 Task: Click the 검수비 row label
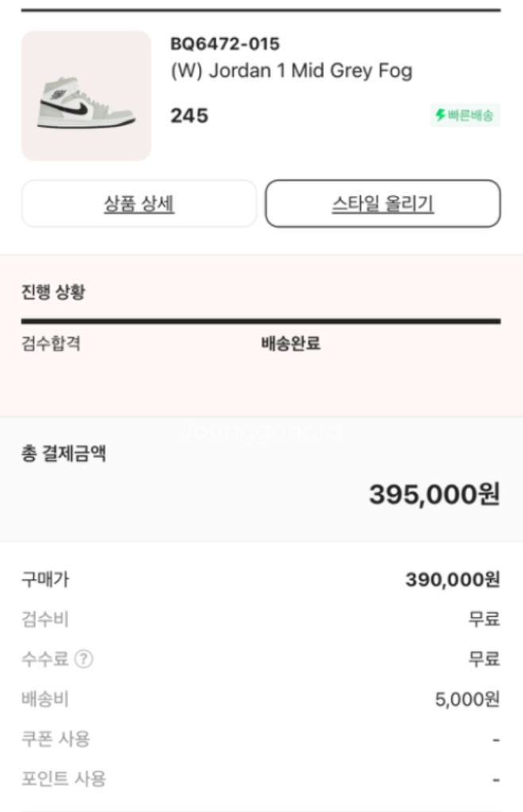tap(44, 619)
